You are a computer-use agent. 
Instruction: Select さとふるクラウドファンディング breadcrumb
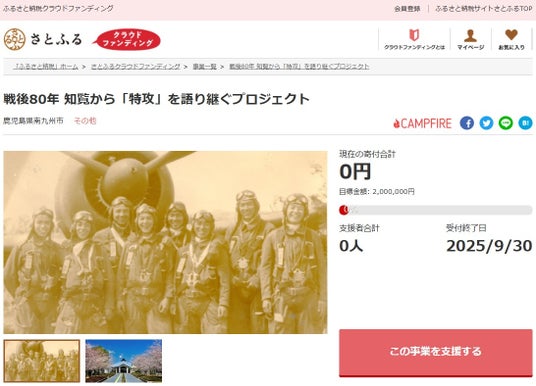coord(135,67)
